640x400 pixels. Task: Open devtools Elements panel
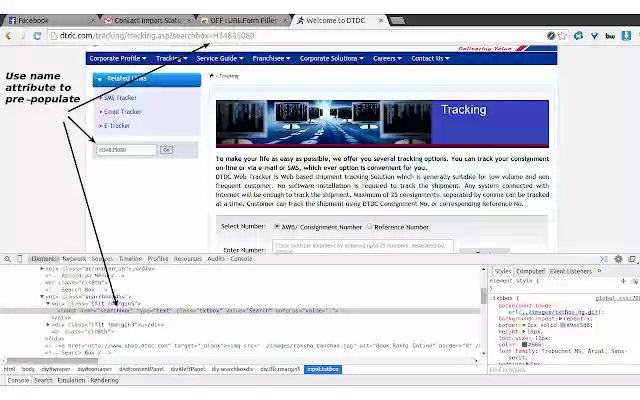pos(44,259)
